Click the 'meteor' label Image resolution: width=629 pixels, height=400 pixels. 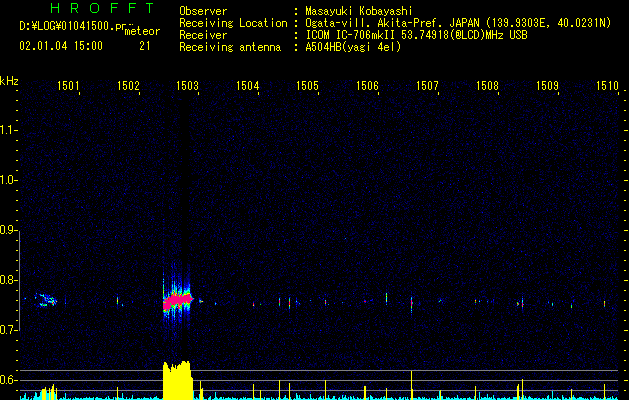point(142,31)
